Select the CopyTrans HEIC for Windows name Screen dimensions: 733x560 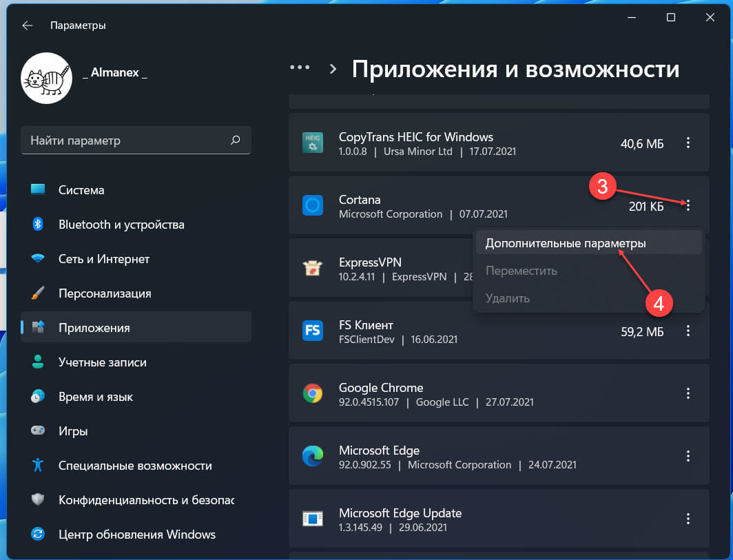pos(415,137)
